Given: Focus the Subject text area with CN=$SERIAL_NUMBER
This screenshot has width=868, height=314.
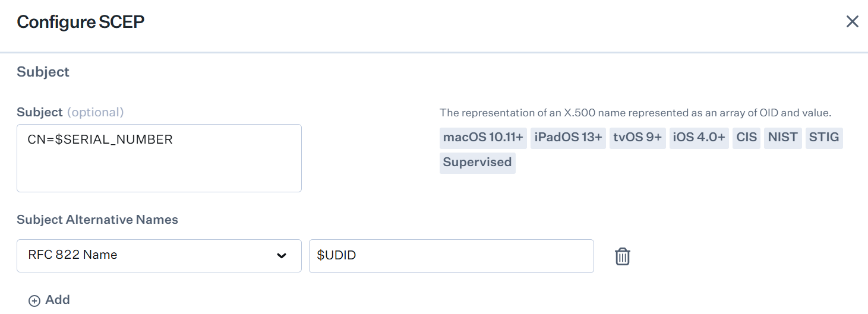Looking at the screenshot, I should point(159,158).
